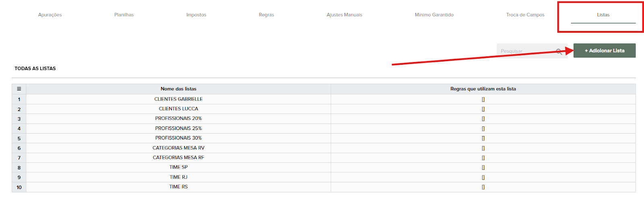Go to the Impostos tab
This screenshot has width=644, height=198.
[196, 15]
